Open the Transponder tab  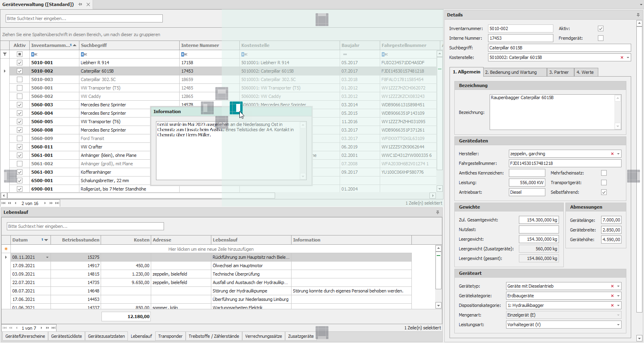[x=170, y=336]
